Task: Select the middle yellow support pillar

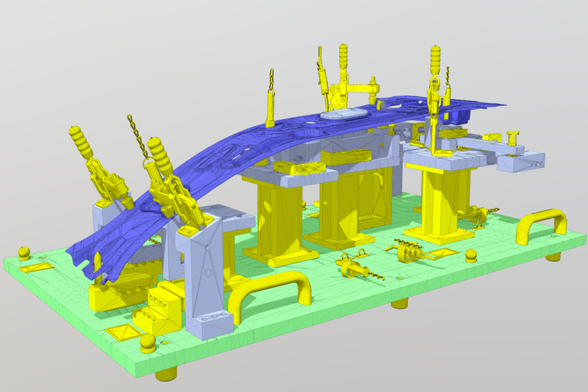Action: pyautogui.click(x=344, y=206)
